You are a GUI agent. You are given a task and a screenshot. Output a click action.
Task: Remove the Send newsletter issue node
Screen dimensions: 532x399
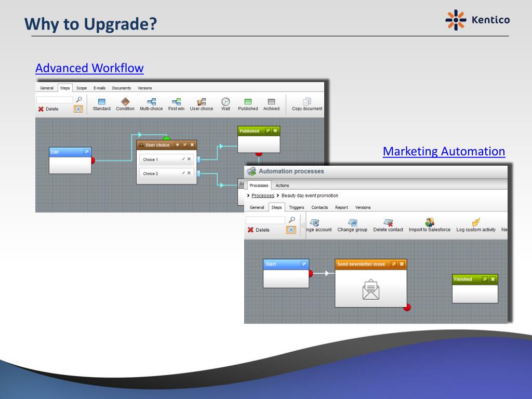402,264
